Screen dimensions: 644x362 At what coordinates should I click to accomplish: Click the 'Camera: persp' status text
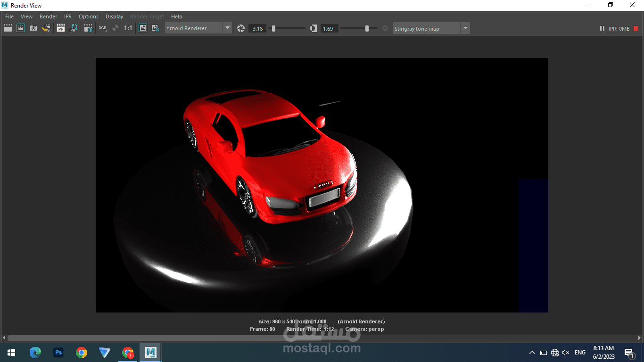coord(364,329)
